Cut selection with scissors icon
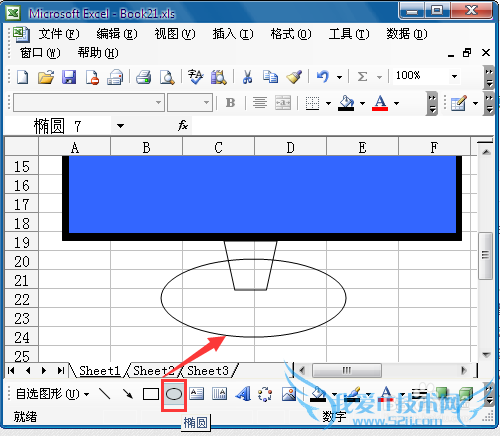 (x=247, y=77)
